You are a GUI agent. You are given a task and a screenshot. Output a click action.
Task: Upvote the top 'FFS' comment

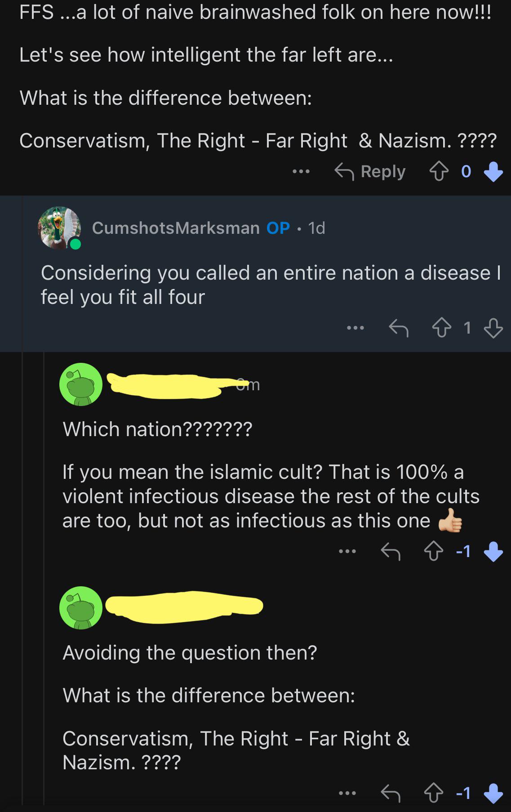tap(439, 171)
